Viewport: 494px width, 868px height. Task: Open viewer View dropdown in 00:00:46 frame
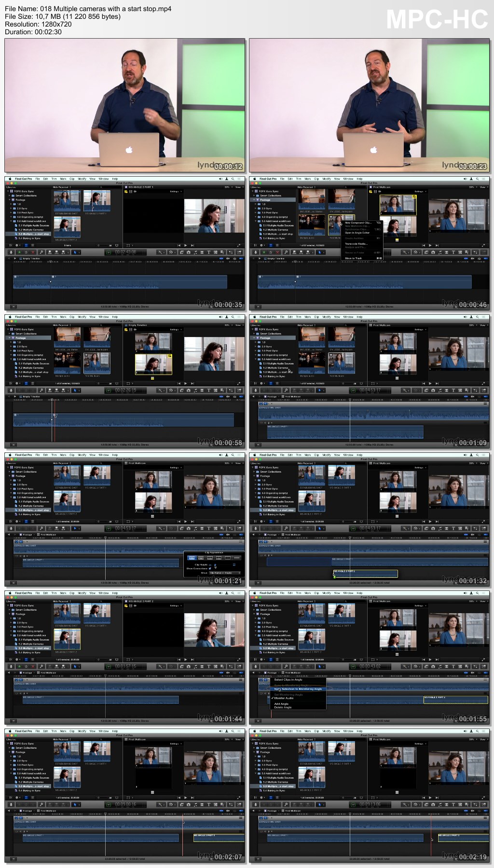coord(483,187)
